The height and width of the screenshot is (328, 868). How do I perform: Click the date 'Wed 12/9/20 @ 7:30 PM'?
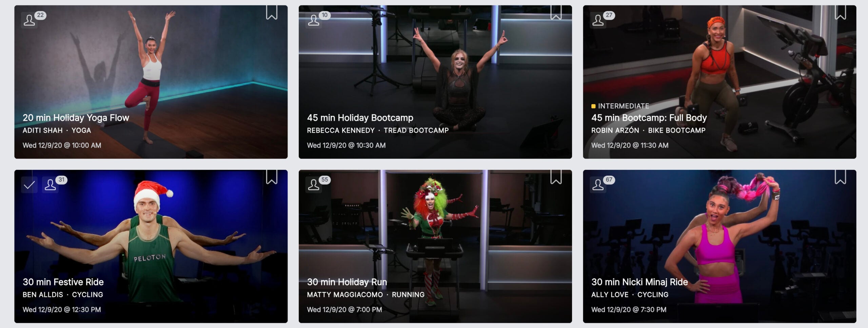[629, 310]
